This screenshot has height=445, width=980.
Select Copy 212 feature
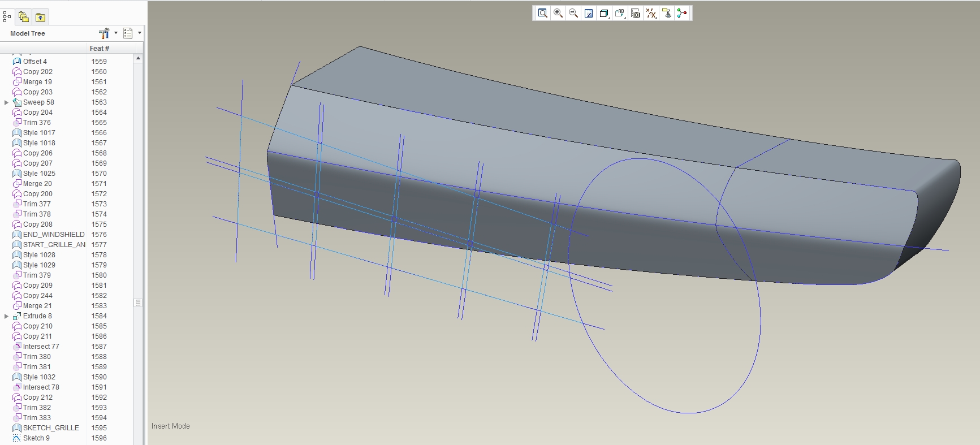click(38, 398)
